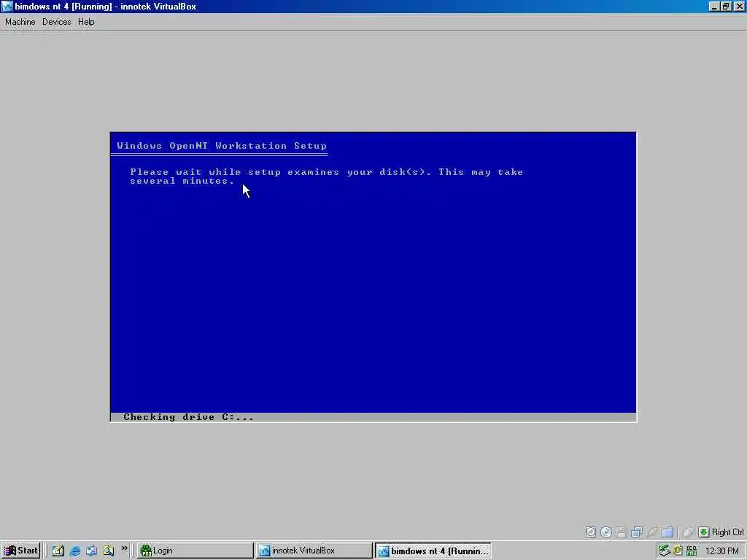This screenshot has width=747, height=560.
Task: Open the Devices menu
Action: point(56,22)
